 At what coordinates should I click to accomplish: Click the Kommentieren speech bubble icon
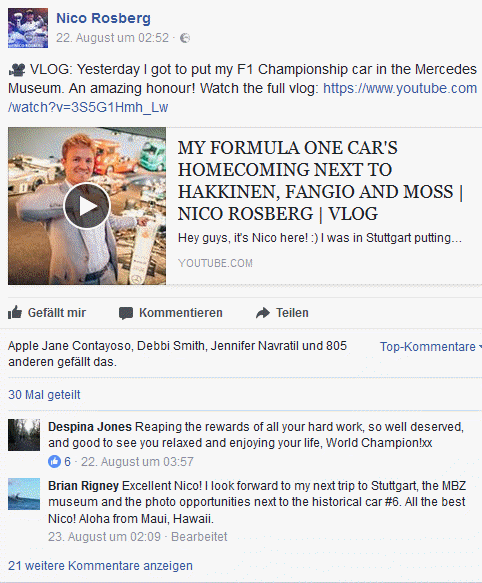click(x=126, y=313)
